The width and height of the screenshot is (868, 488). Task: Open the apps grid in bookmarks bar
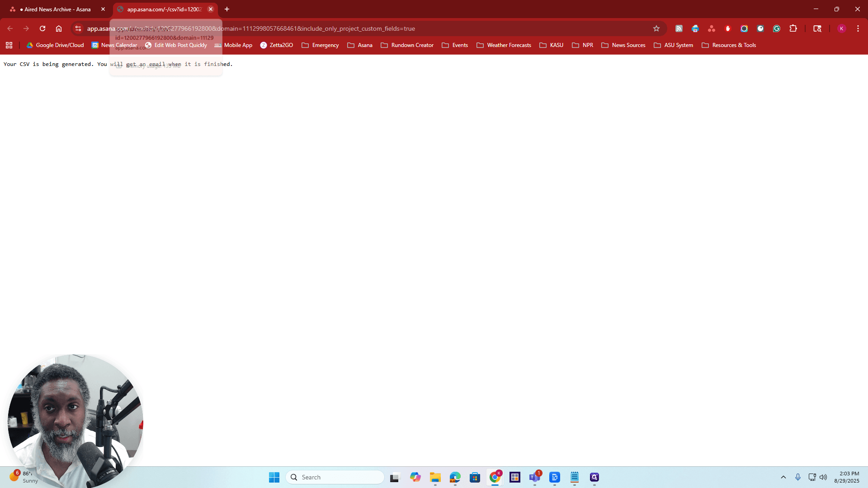tap(9, 45)
